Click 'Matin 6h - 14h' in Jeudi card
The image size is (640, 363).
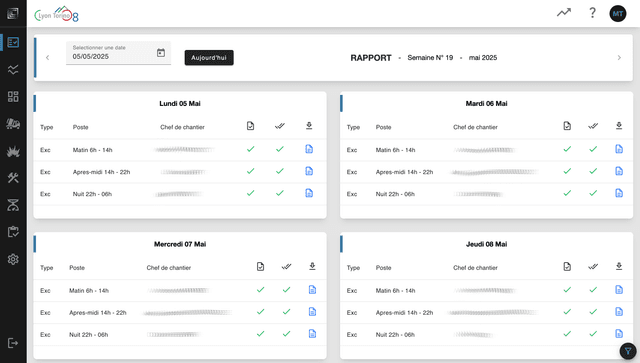click(x=395, y=291)
